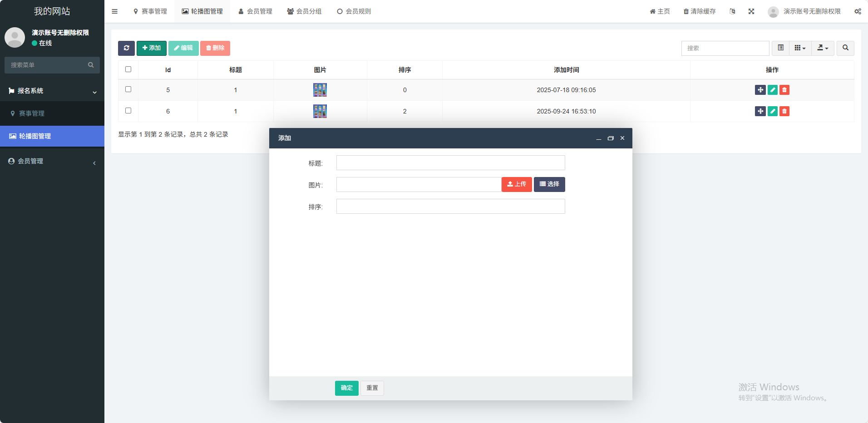This screenshot has height=423, width=868.
Task: Click the drag-sort icon for row 5
Action: click(760, 90)
